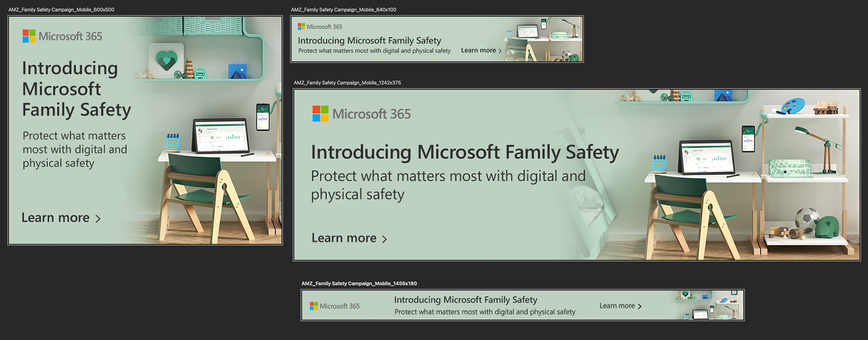This screenshot has height=340, width=868.
Task: Select the 1242x375 artboard title label
Action: 347,83
